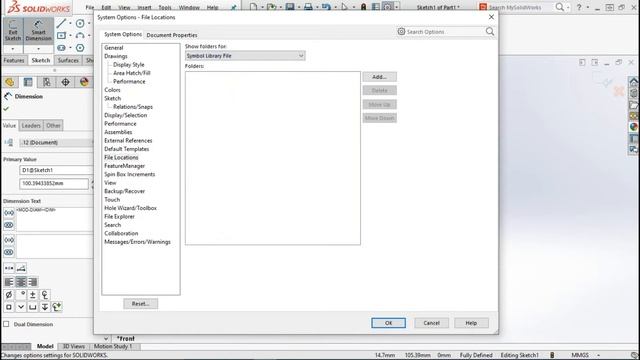Open the Line tool flyout arrow
This screenshot has height=360, width=640.
coord(70,23)
